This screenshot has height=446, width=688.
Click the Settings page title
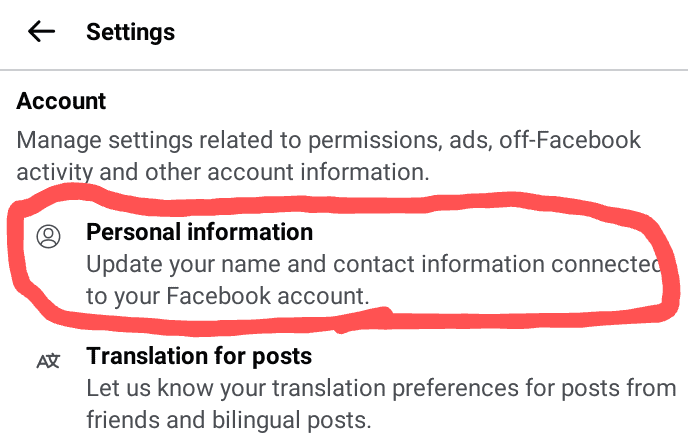click(x=130, y=32)
